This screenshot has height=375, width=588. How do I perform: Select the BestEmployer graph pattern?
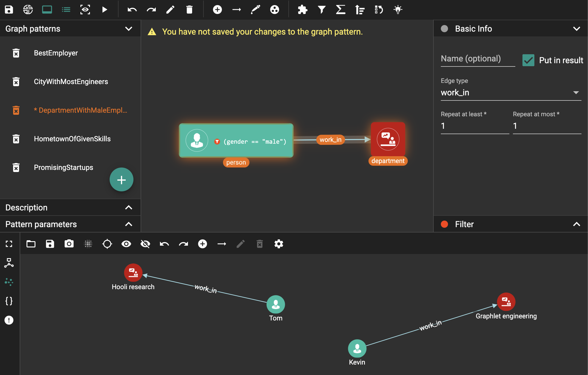[x=56, y=53]
